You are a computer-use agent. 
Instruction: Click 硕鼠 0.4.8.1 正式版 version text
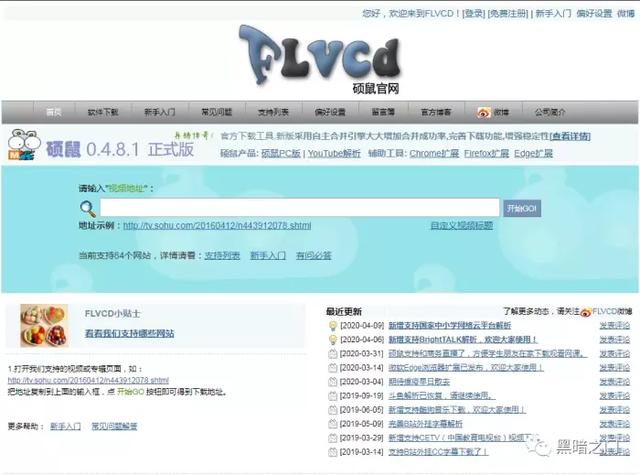click(x=120, y=149)
